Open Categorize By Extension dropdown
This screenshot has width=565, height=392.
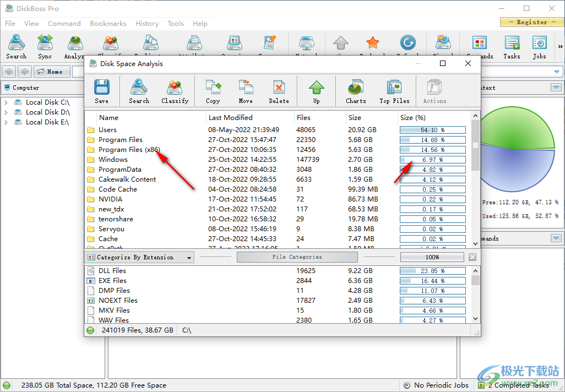[x=140, y=257]
